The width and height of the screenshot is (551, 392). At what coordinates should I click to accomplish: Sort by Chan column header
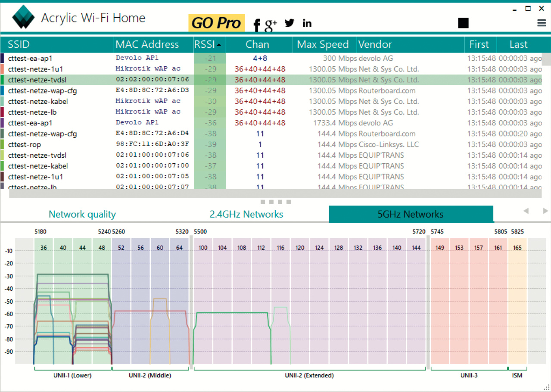point(260,44)
